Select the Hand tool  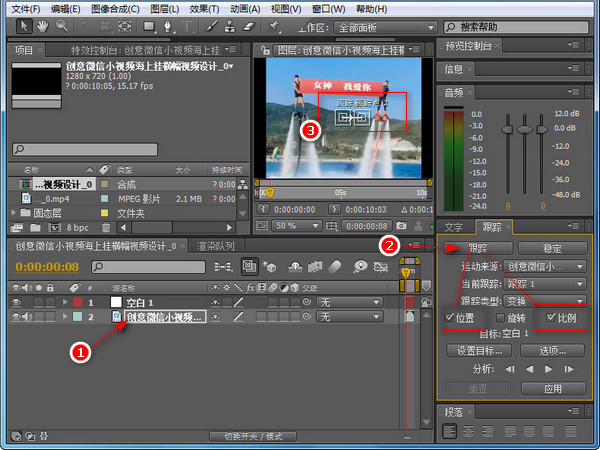(x=42, y=26)
